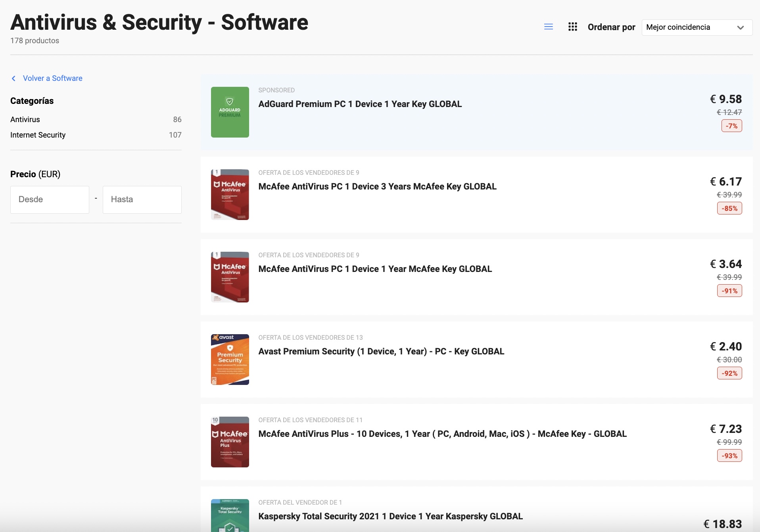Filter by Internet Security category
The width and height of the screenshot is (760, 532).
(x=38, y=135)
